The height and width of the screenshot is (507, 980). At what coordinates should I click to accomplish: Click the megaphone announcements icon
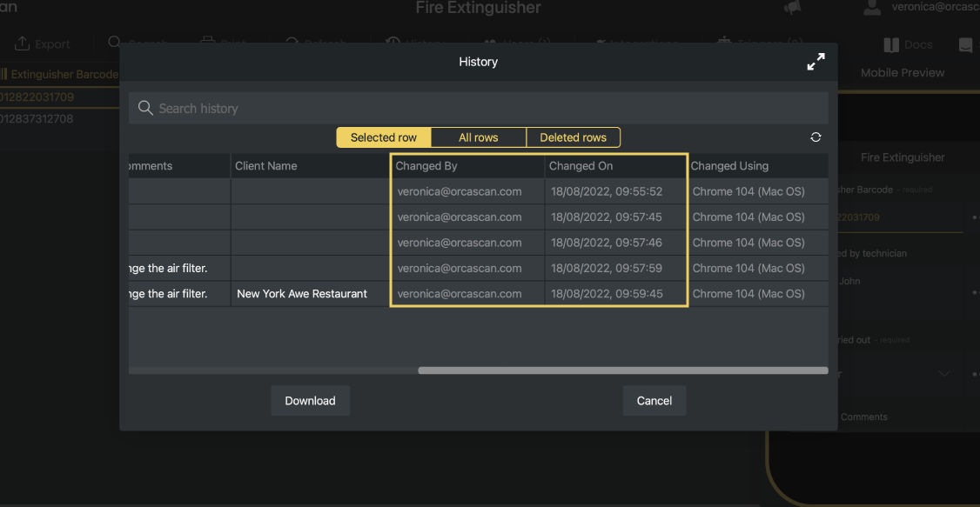(x=792, y=8)
